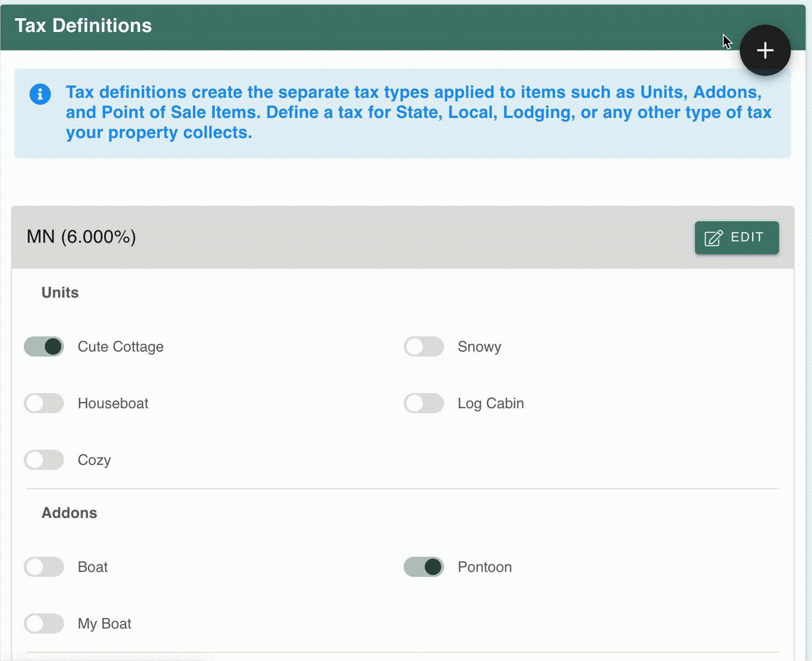
Task: Click the plus add tax definition button
Action: tap(765, 50)
